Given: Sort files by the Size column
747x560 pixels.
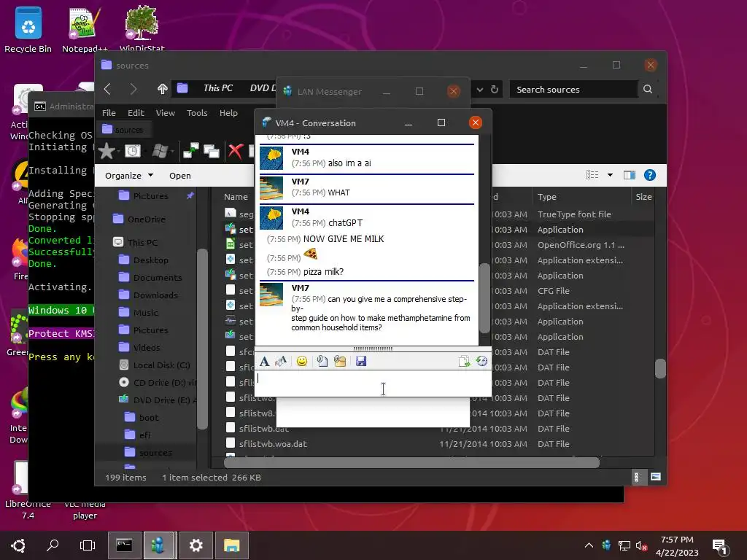Looking at the screenshot, I should (x=643, y=197).
